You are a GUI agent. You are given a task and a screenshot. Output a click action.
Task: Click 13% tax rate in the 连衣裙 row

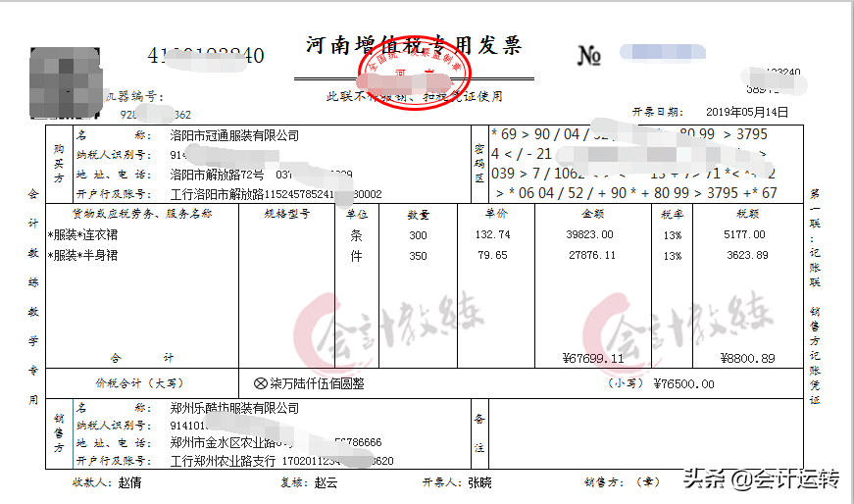coord(672,235)
